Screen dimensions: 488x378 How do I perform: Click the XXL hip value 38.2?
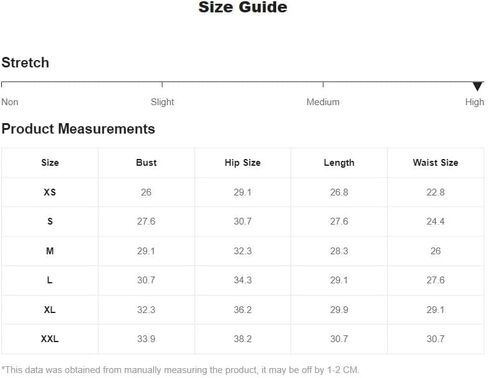click(243, 339)
